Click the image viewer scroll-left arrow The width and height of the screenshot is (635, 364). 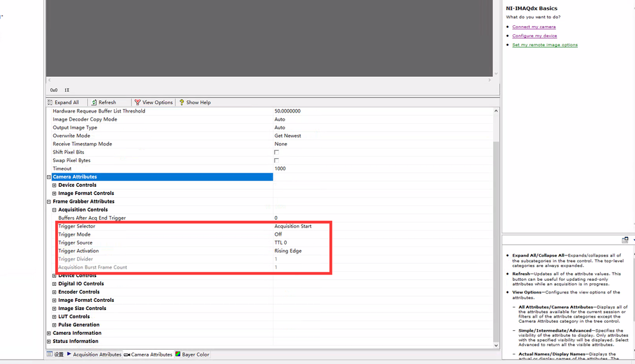pos(50,80)
